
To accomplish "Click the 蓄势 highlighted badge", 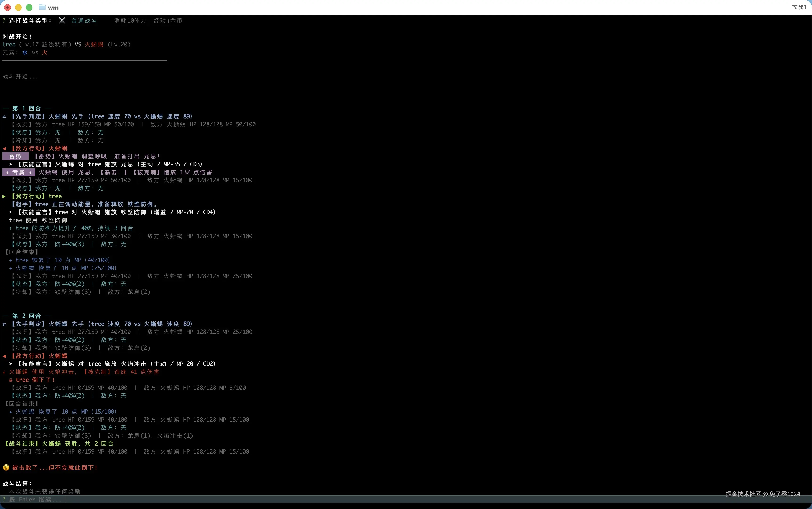I will [x=15, y=156].
